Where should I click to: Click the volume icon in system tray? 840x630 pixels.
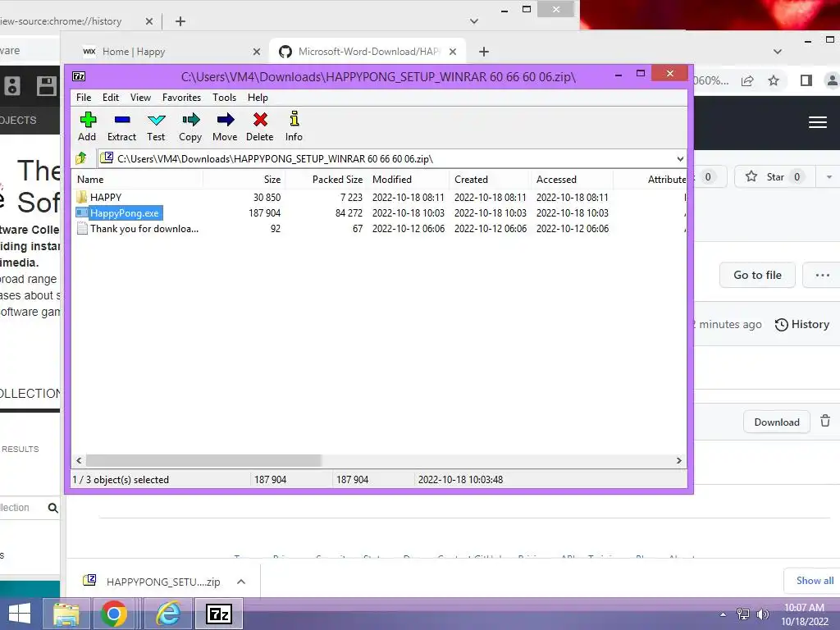(762, 614)
